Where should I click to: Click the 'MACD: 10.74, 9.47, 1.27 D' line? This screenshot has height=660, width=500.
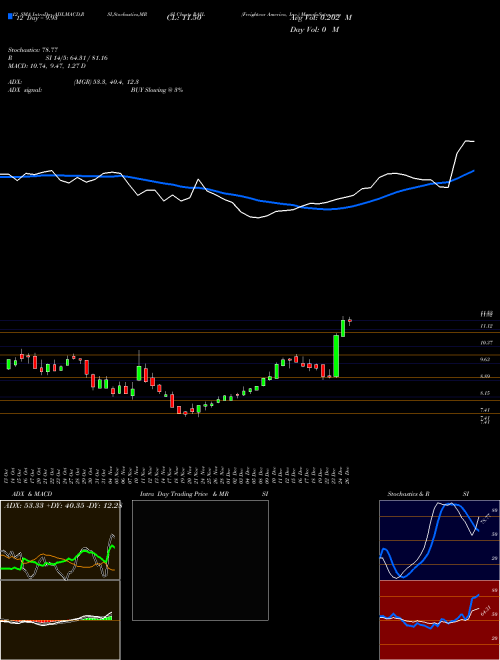pos(47,66)
